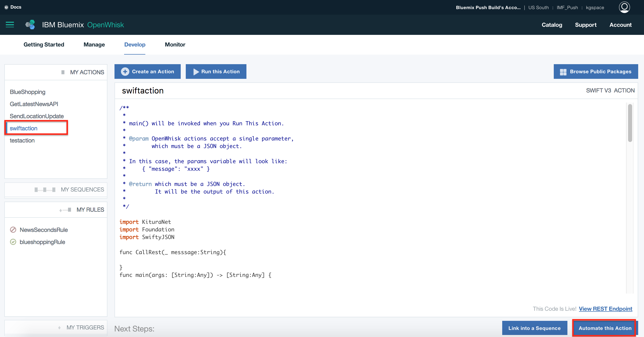This screenshot has height=337, width=644.
Task: Expand the MY TRIGGERS panel
Action: [x=56, y=328]
